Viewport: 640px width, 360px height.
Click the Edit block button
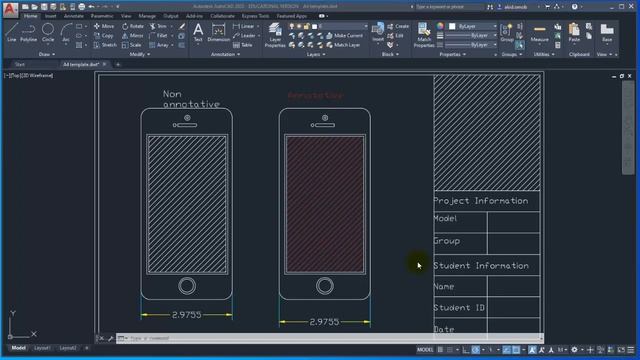[395, 36]
